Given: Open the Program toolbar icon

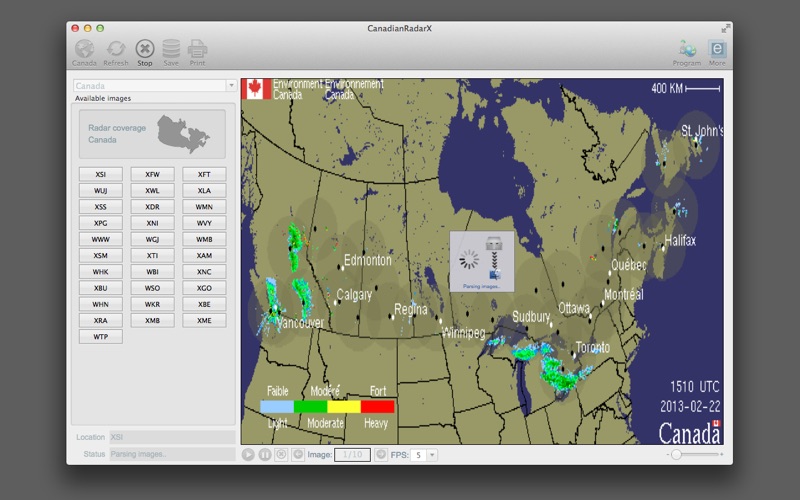Looking at the screenshot, I should [687, 48].
